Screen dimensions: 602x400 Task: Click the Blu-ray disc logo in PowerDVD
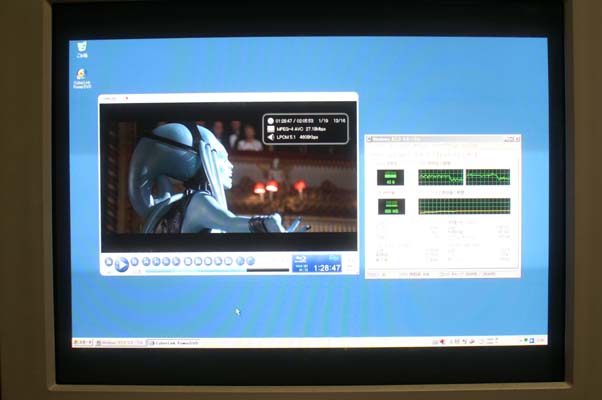pyautogui.click(x=300, y=259)
